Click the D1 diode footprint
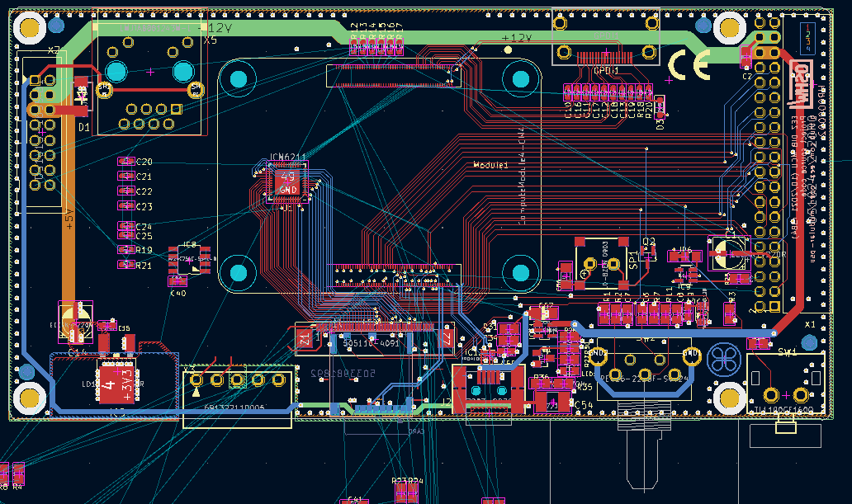 click(82, 97)
